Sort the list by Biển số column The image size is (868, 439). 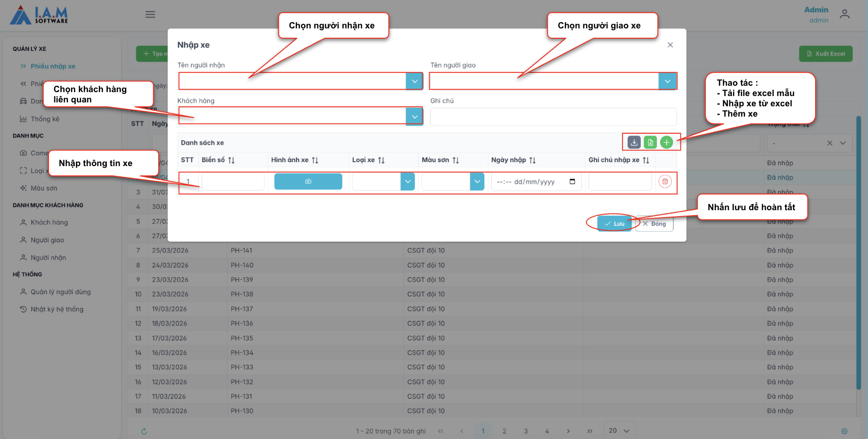coord(231,160)
